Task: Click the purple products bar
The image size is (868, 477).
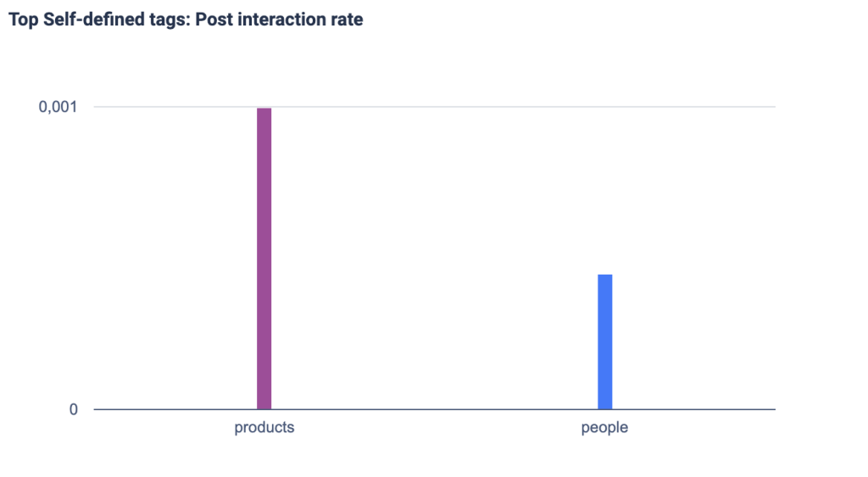Action: (x=264, y=258)
